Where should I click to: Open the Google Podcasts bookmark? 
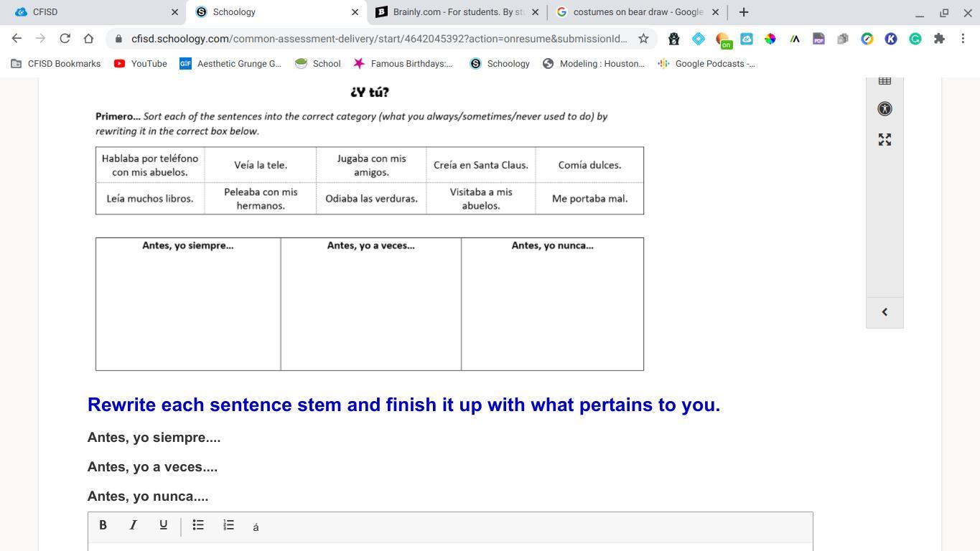point(706,64)
